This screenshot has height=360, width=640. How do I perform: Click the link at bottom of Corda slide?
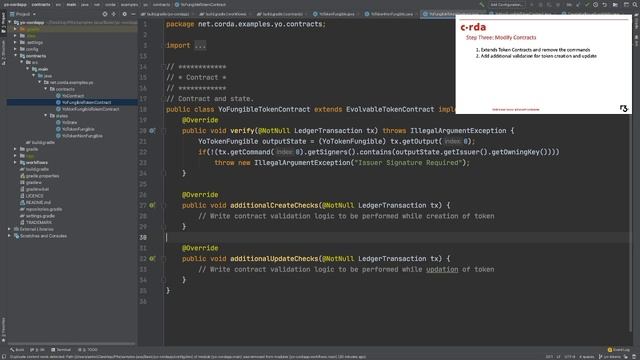[x=516, y=109]
